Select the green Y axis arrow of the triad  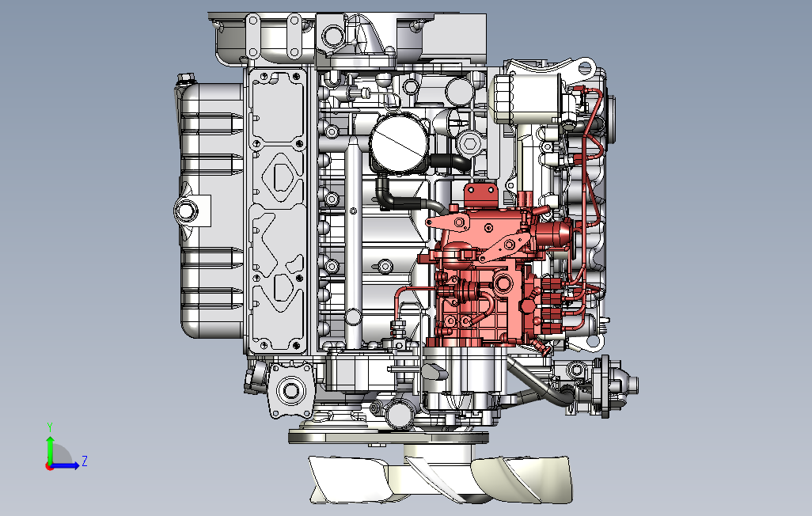(x=50, y=450)
